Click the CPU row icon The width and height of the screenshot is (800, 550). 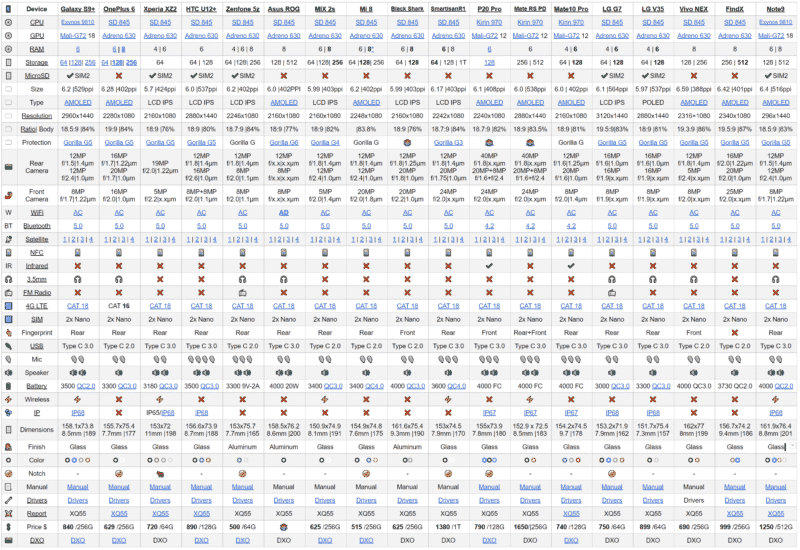8,21
